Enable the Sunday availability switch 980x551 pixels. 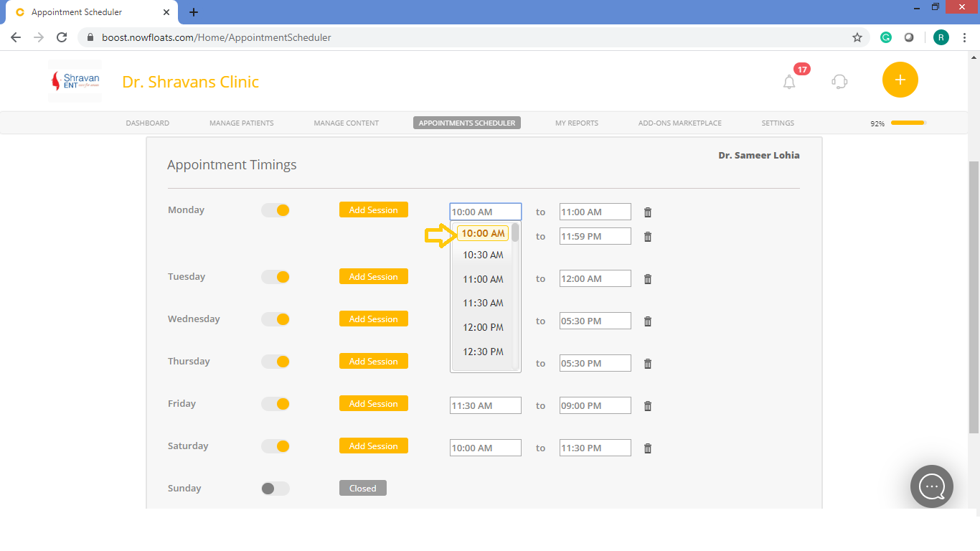coord(275,489)
